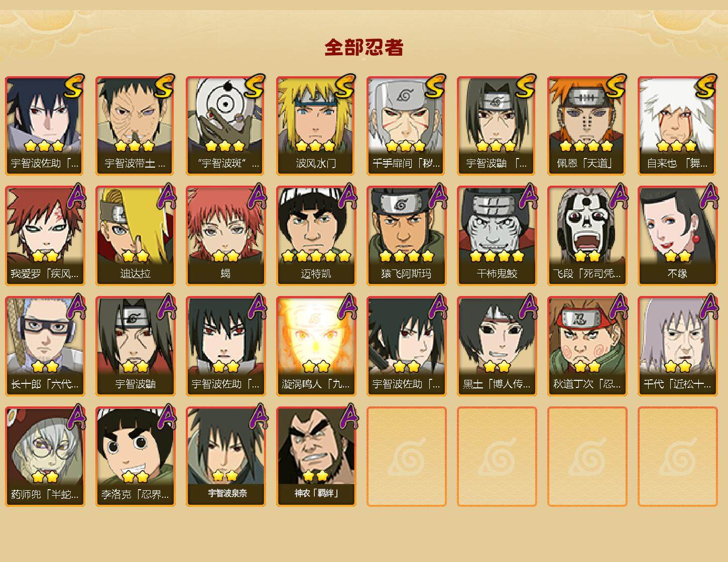Open the 佩恩「天道」 character card

click(587, 125)
